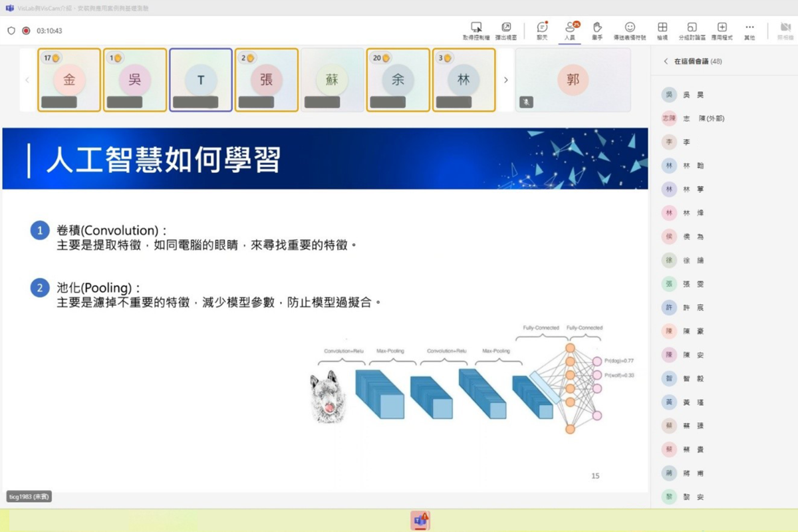Toggle the People (人員) pane
Viewport: 798px width, 532px height.
(x=570, y=31)
